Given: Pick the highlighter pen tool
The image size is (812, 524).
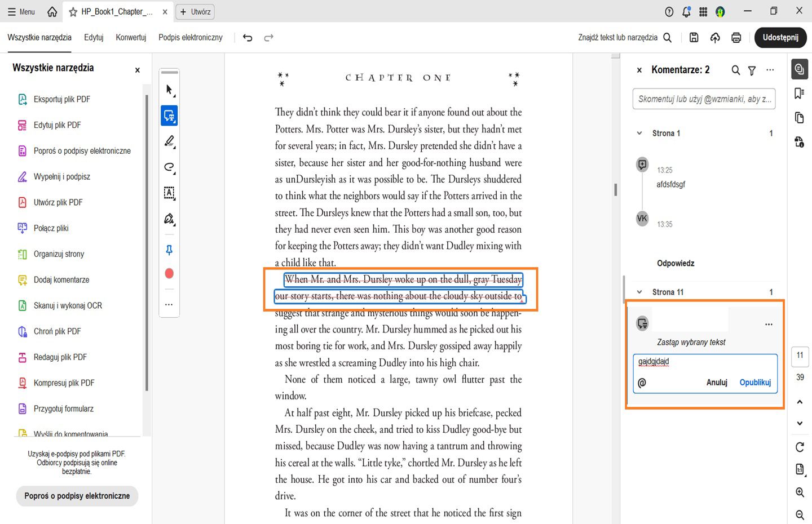Looking at the screenshot, I should 169,141.
